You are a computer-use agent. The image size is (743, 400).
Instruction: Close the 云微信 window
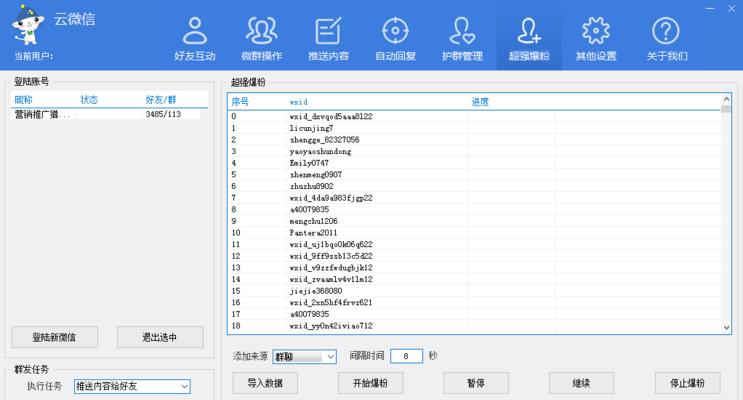click(x=732, y=9)
